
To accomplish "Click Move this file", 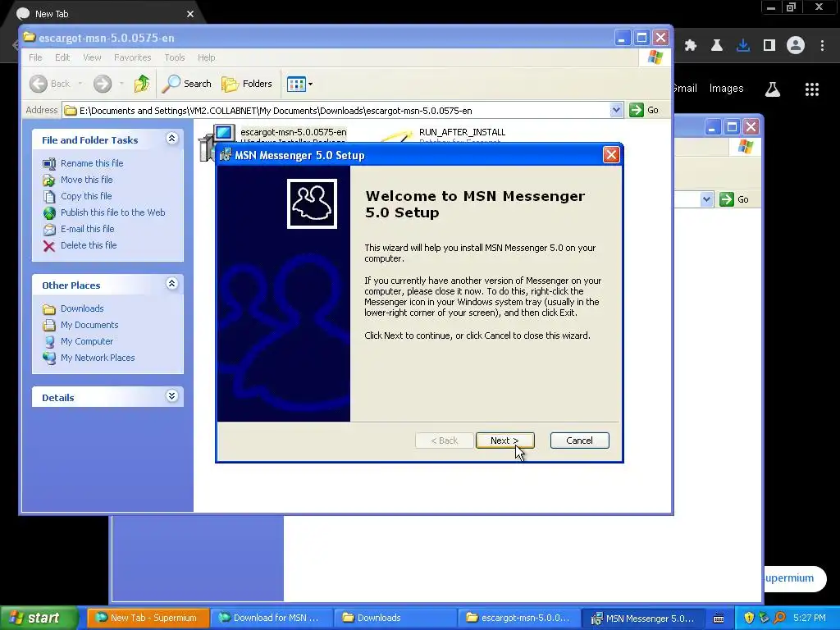I will point(86,180).
